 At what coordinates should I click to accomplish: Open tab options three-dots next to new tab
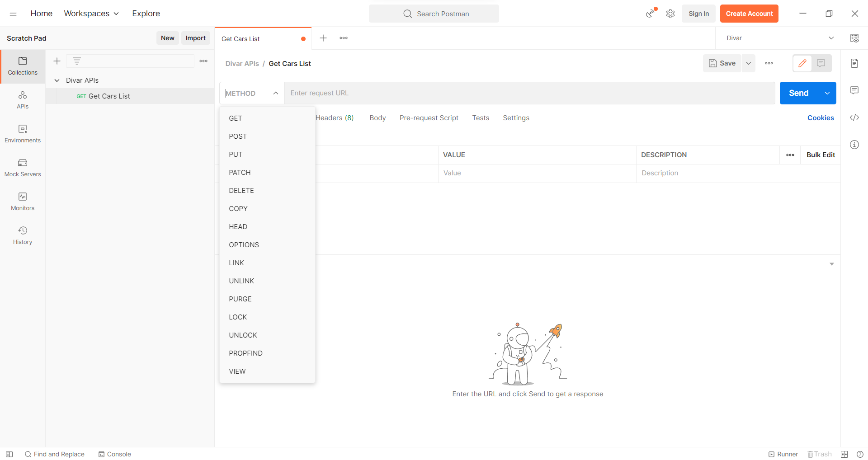[x=344, y=38]
